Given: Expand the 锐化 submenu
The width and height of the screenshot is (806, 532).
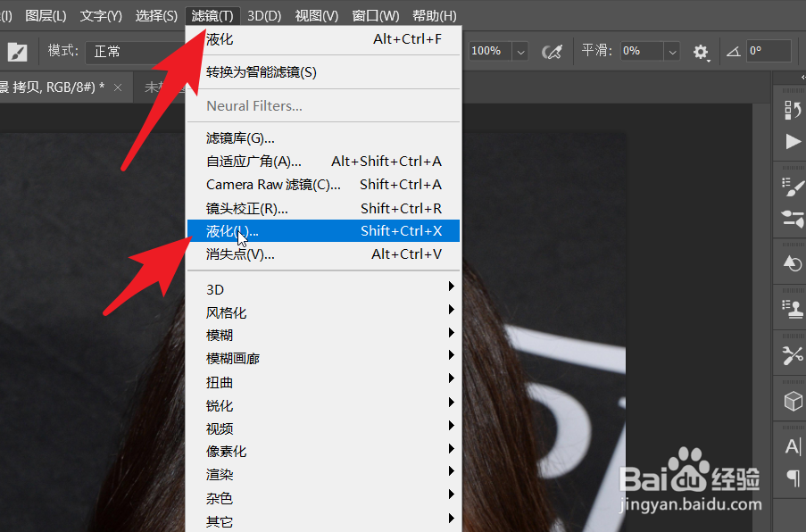Looking at the screenshot, I should [323, 405].
